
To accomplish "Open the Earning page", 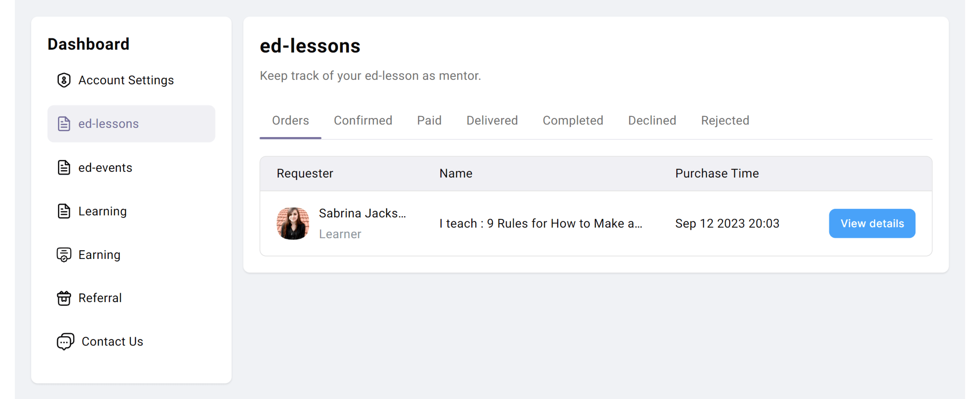I will coord(131,255).
